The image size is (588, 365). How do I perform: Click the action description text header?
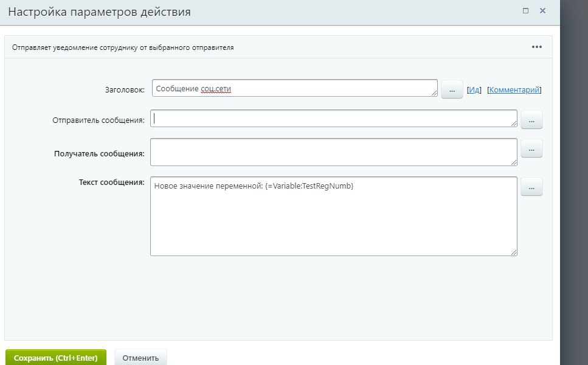pyautogui.click(x=123, y=47)
